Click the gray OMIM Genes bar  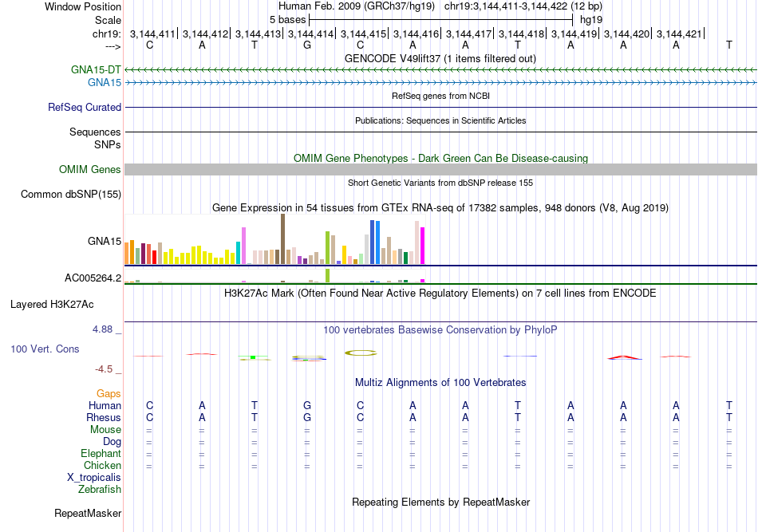coord(440,170)
